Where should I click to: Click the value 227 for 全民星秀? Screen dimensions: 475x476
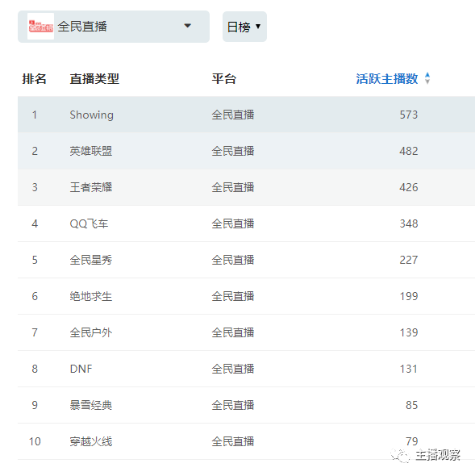point(409,260)
